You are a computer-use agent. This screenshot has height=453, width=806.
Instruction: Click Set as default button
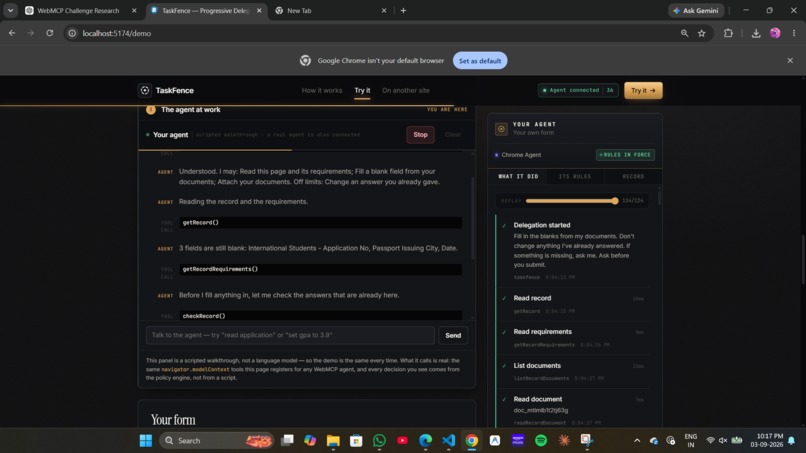[x=480, y=61]
